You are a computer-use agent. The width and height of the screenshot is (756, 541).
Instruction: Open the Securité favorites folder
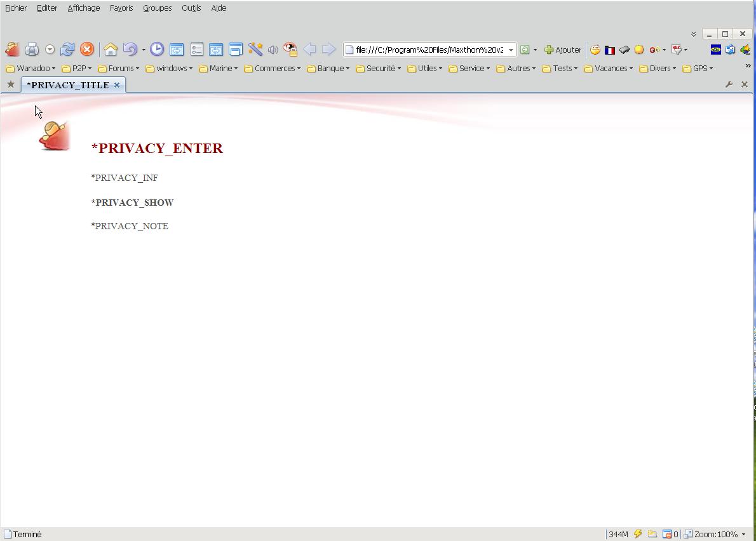pos(379,69)
